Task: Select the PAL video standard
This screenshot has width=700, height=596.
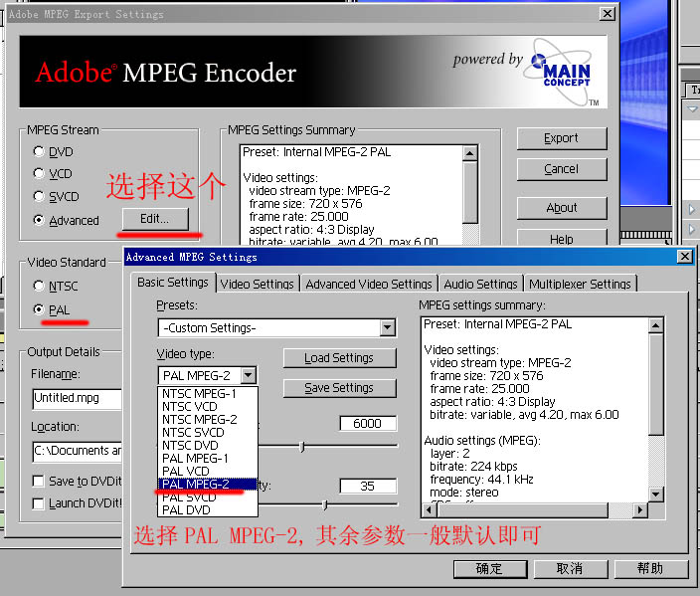Action: tap(39, 309)
